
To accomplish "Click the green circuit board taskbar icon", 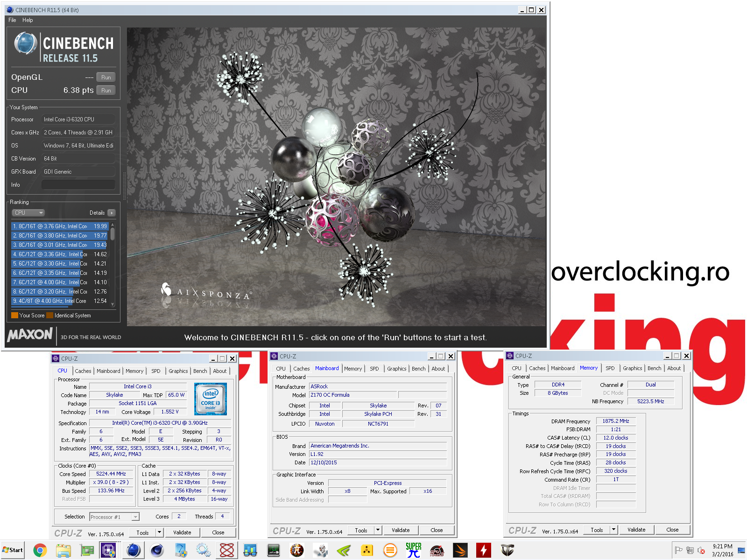I will [x=87, y=551].
